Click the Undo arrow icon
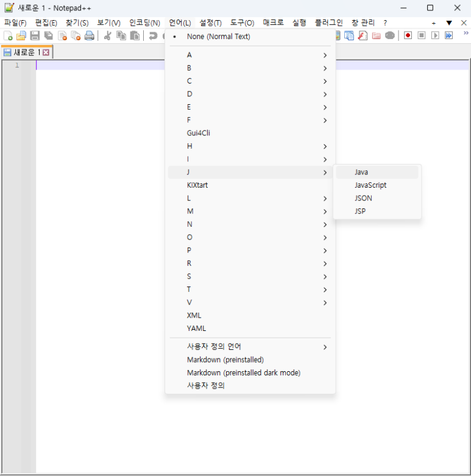The height and width of the screenshot is (476, 471). (153, 36)
